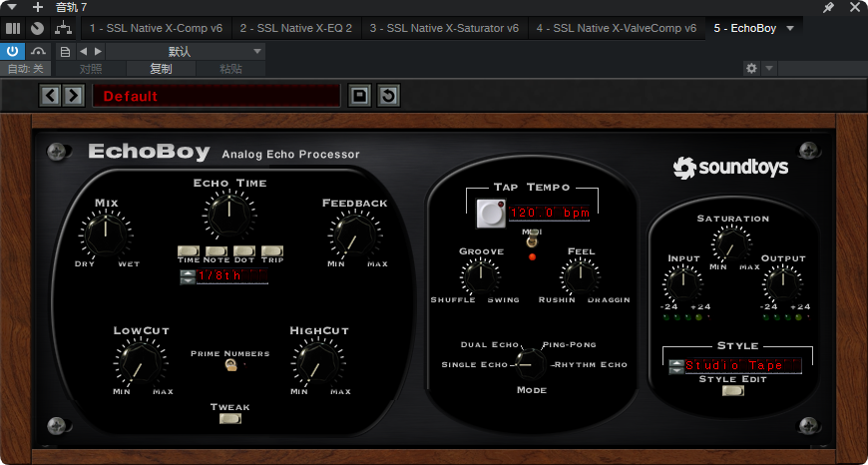This screenshot has height=465, width=868.
Task: Open plugin settings gear icon
Action: click(x=751, y=69)
